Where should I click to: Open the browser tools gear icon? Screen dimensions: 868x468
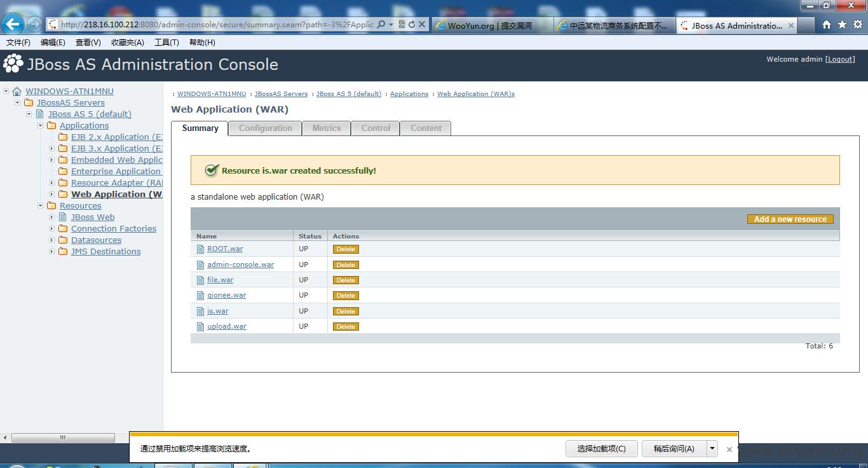click(857, 25)
